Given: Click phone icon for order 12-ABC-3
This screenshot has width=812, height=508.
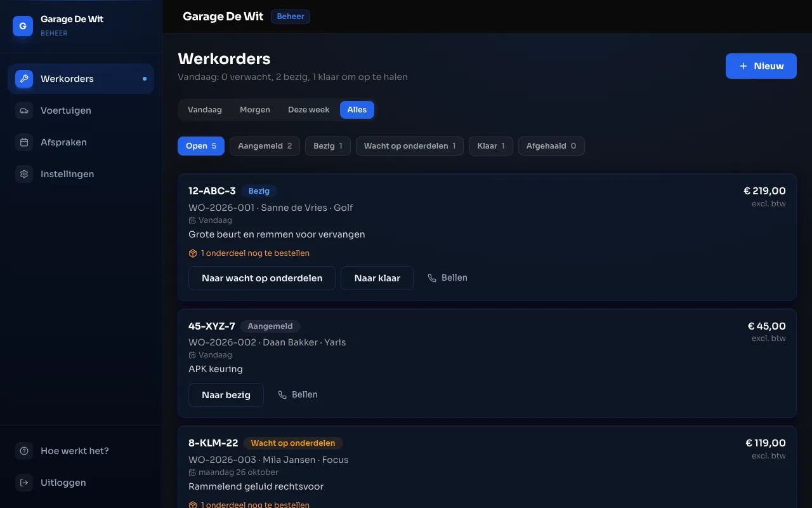Looking at the screenshot, I should coord(432,278).
